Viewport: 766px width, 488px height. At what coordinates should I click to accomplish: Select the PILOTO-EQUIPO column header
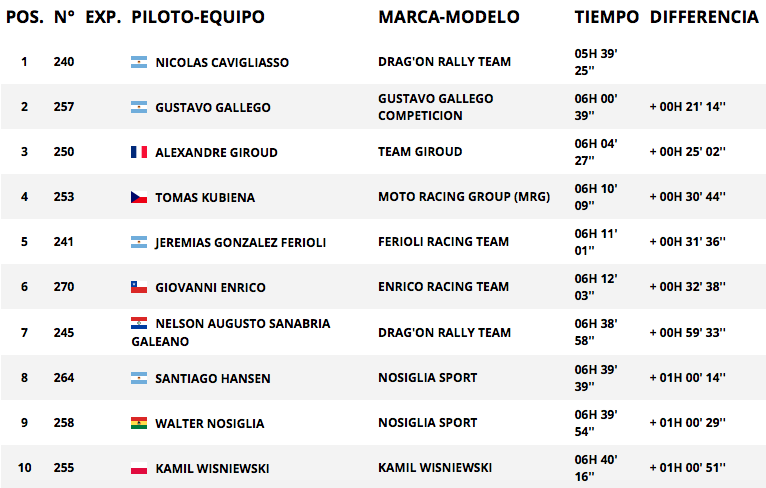[x=198, y=17]
